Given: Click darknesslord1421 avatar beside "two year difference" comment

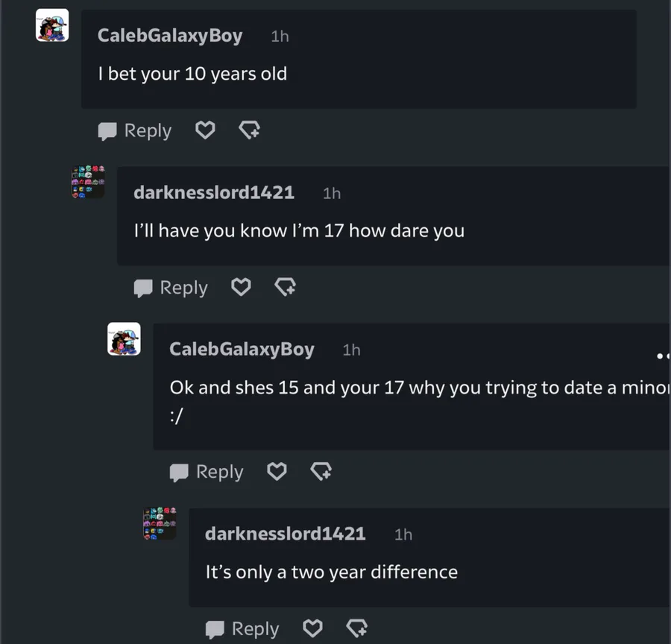Looking at the screenshot, I should pyautogui.click(x=160, y=523).
